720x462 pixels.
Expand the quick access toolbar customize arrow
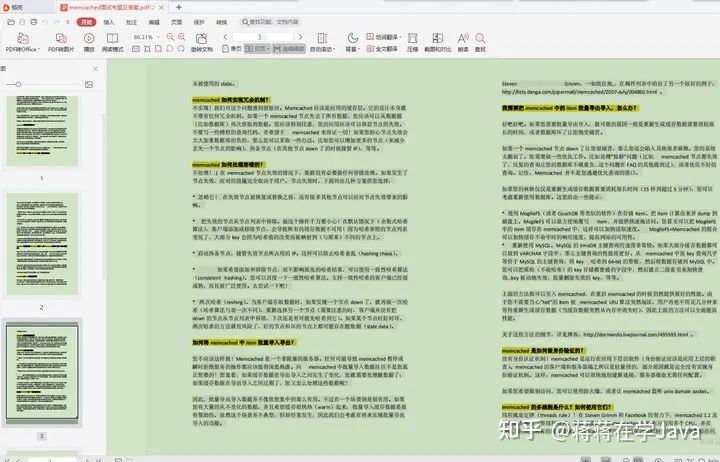pos(68,22)
